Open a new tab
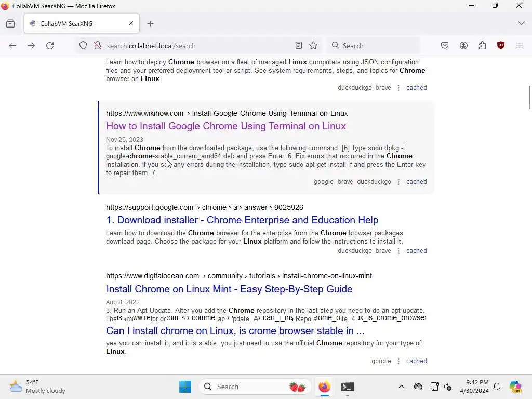This screenshot has height=399, width=532. (x=151, y=24)
